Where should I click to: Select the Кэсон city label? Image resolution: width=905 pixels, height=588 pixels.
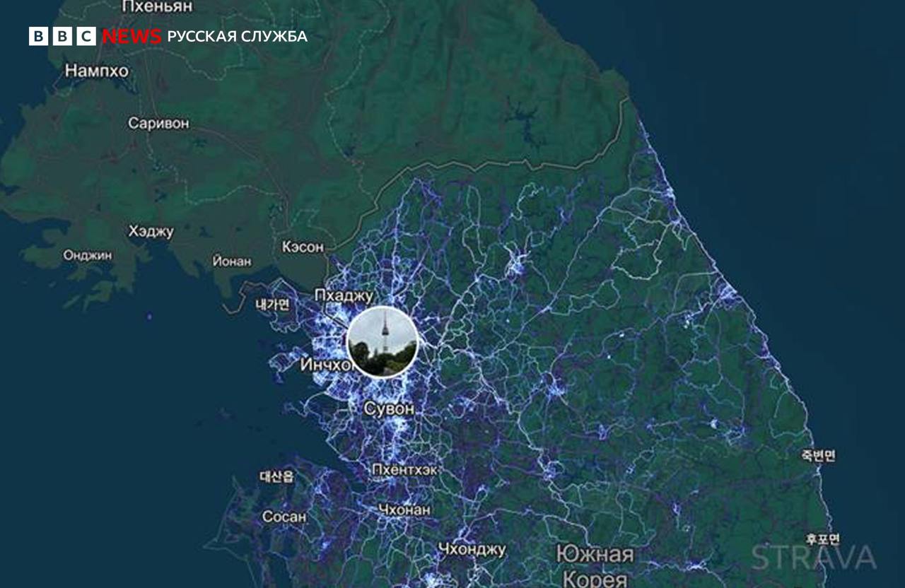tap(303, 247)
